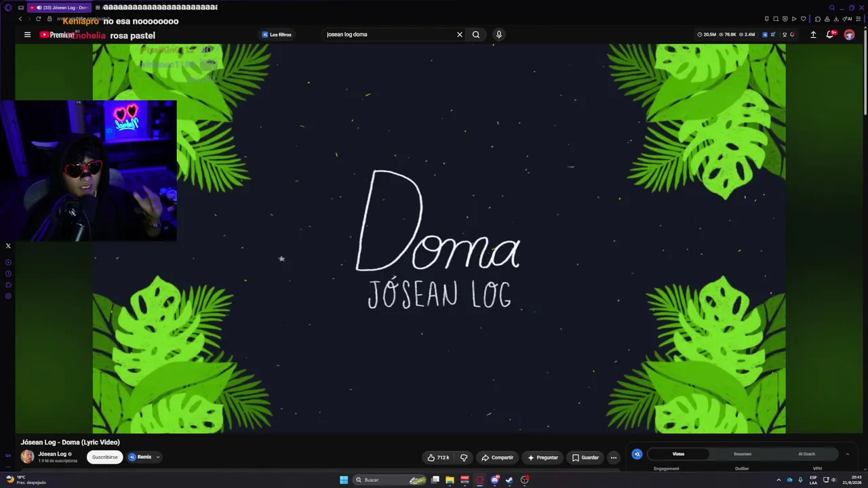Switch to the Resumen tab
The width and height of the screenshot is (868, 488).
pyautogui.click(x=743, y=454)
